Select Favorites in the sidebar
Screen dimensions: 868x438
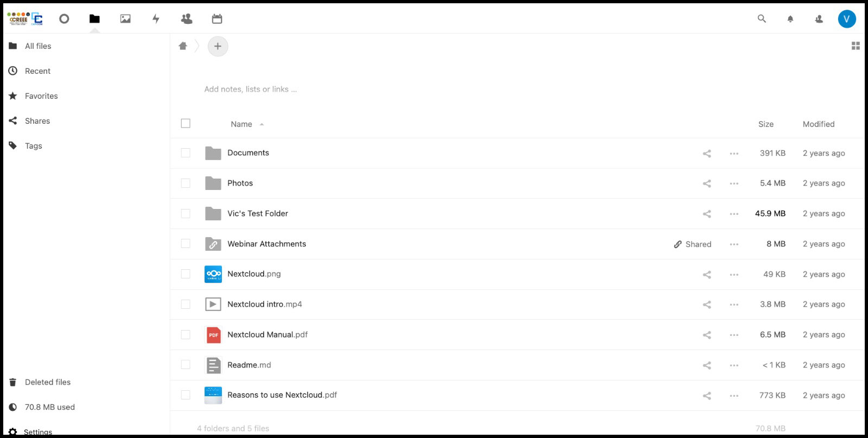click(x=41, y=96)
